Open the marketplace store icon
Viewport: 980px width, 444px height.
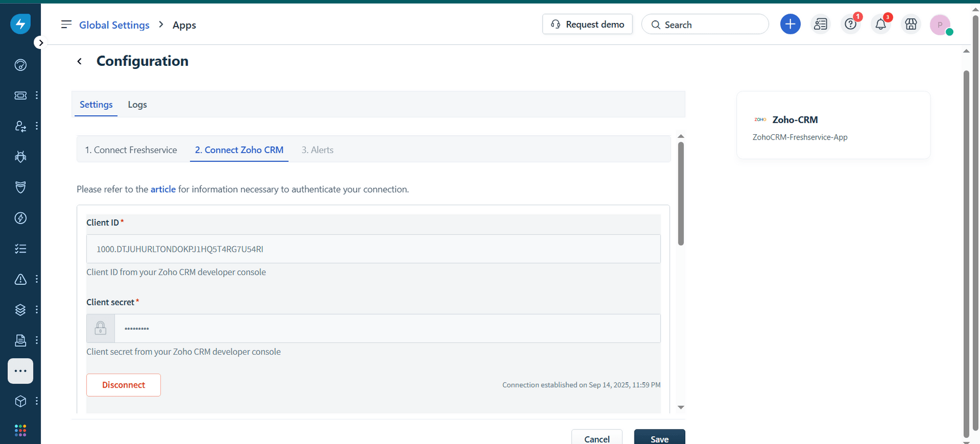pyautogui.click(x=911, y=24)
